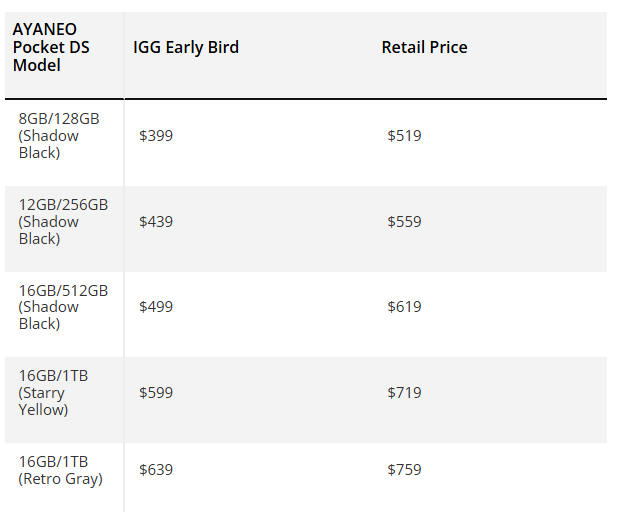Select the IGG Early Bird column header
The image size is (620, 513).
(186, 48)
